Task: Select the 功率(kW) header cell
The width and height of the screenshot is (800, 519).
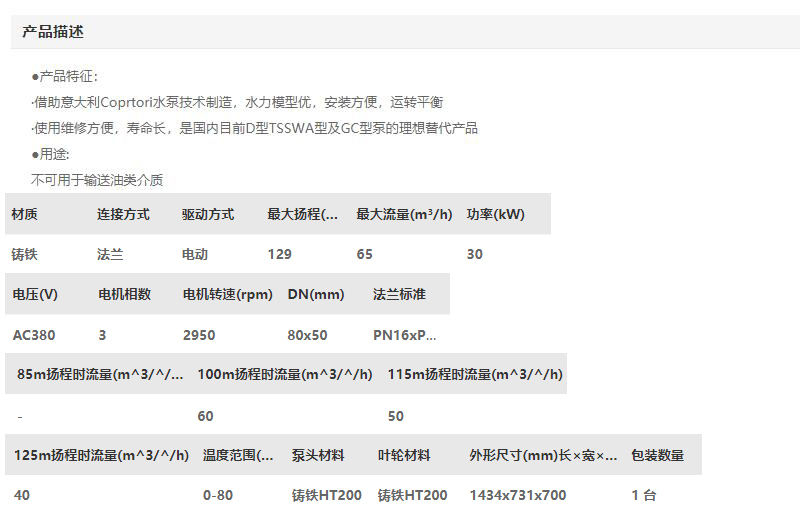Action: pyautogui.click(x=495, y=214)
